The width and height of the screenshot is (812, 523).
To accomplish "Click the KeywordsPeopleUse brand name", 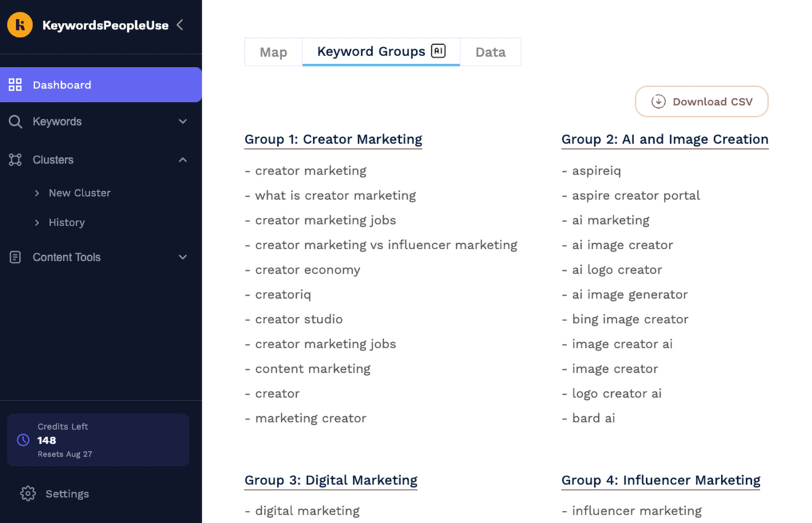I will 106,25.
